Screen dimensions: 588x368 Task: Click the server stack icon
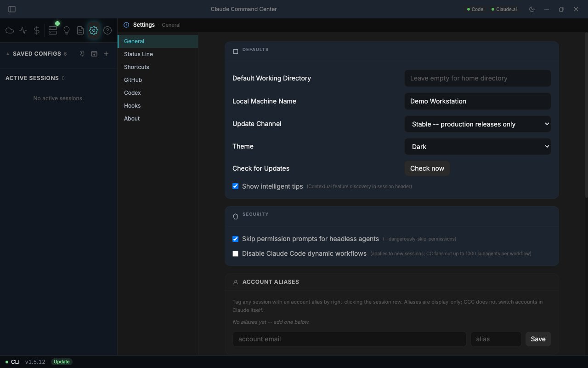(x=53, y=30)
